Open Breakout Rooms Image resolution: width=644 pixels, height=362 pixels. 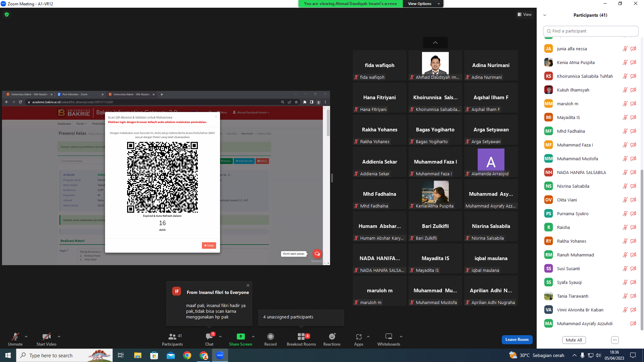(x=301, y=339)
